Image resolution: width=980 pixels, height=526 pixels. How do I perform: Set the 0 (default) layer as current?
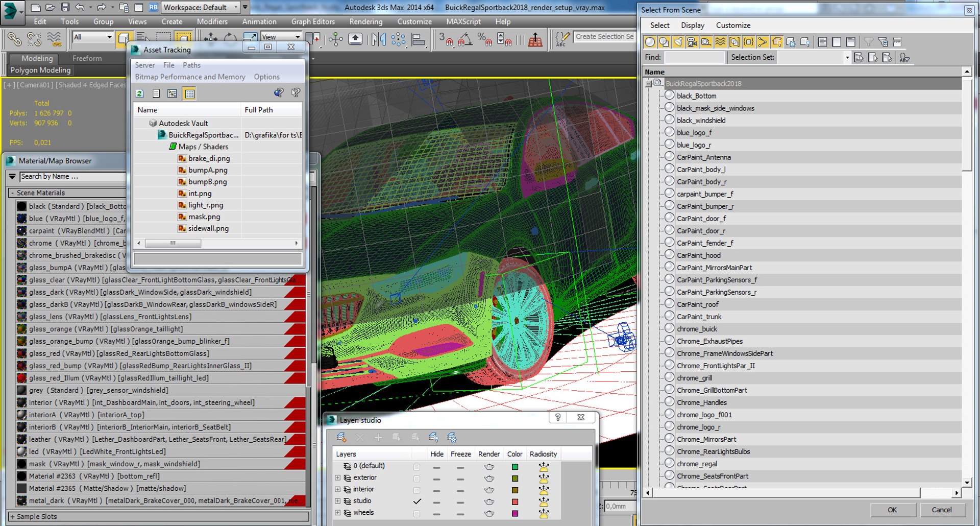pyautogui.click(x=417, y=466)
